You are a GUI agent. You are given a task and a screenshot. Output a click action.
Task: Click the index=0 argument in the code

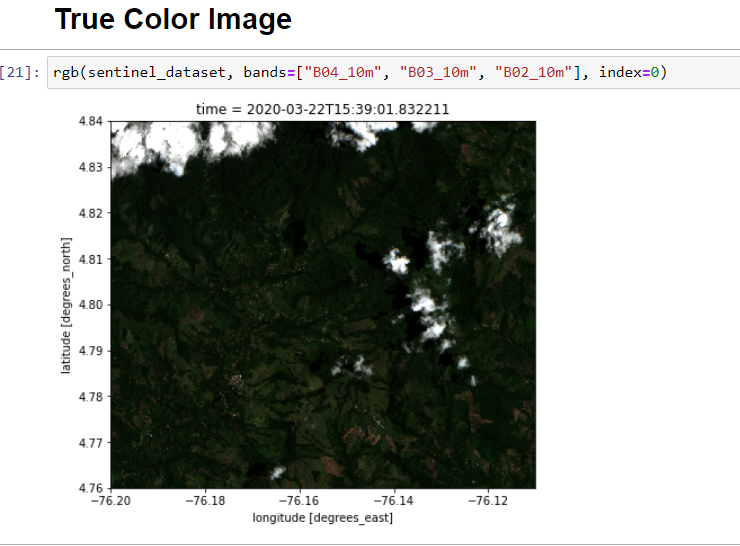click(x=629, y=73)
